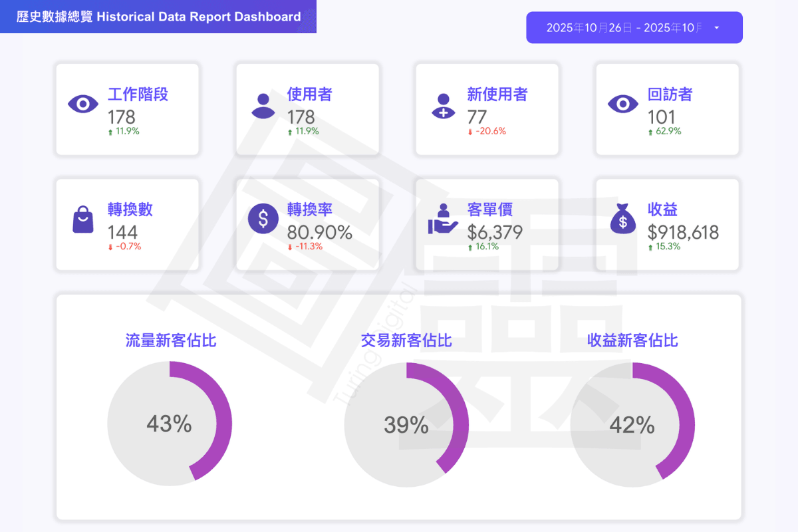Click the 交易新客佔比 chart title

[406, 340]
